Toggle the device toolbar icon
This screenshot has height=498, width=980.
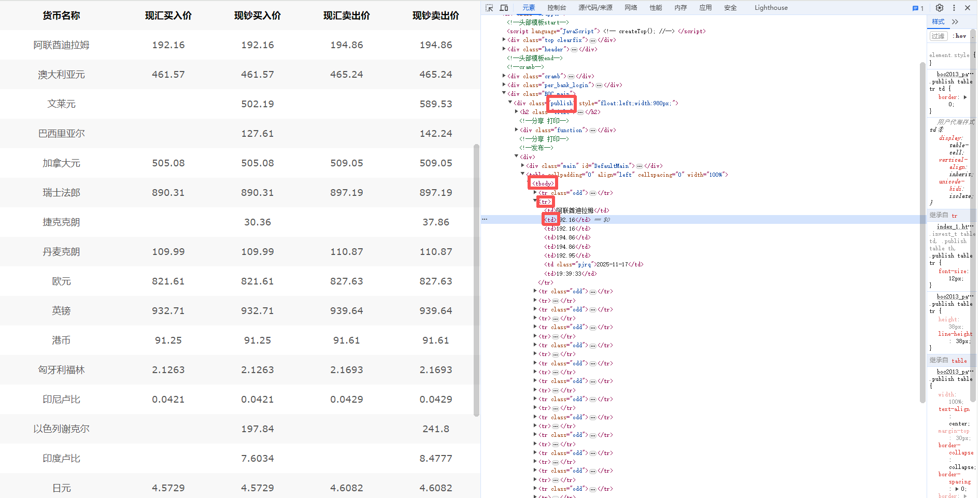504,8
